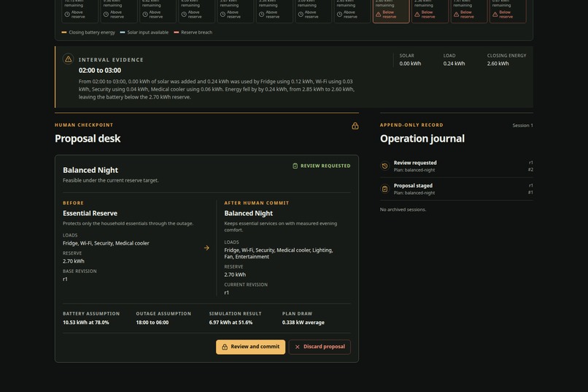Click the Balanced Night title under After Human Commit

[x=248, y=213]
